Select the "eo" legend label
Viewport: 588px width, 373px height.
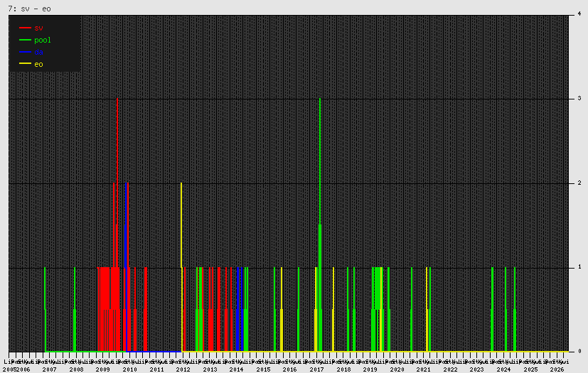pos(38,64)
